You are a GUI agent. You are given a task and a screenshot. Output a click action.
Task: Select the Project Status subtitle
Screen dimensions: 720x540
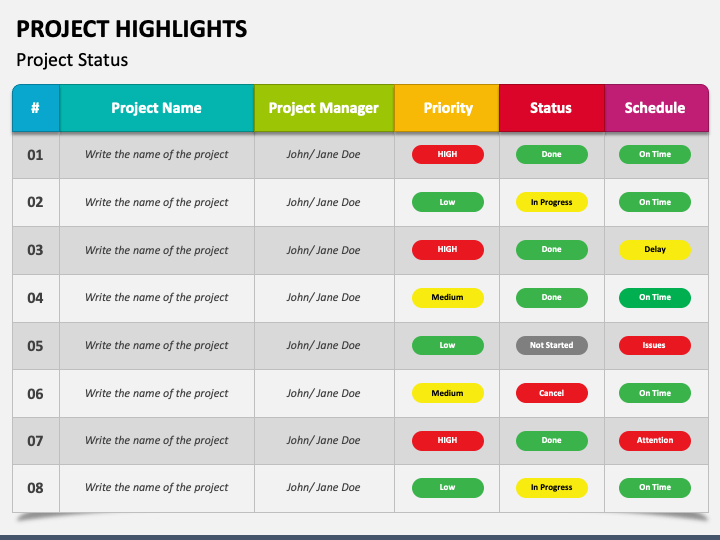pos(72,60)
